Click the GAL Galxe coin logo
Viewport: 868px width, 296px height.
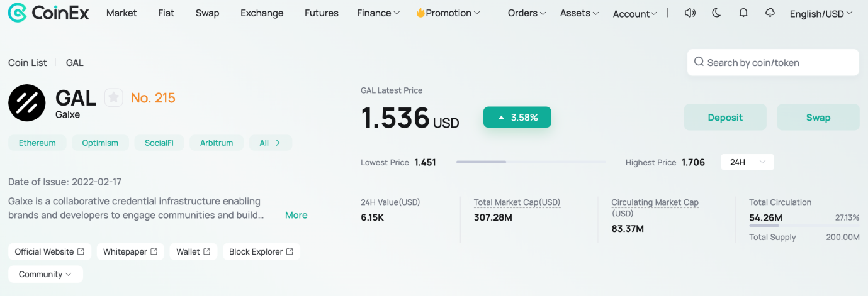(27, 102)
